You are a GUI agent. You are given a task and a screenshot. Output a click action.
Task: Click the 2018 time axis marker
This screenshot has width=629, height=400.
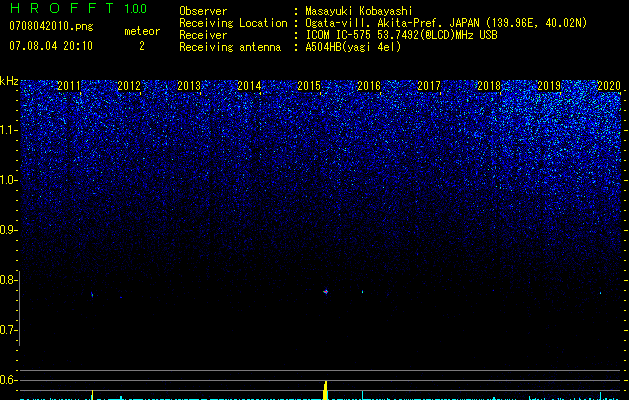click(x=489, y=85)
